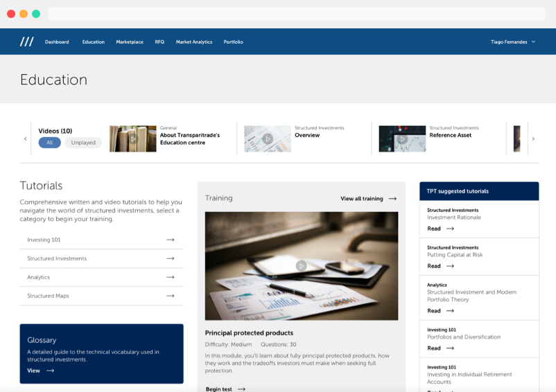Read the Putting Capital at Risk tutorial
Screen dimensions: 556x392
point(434,266)
